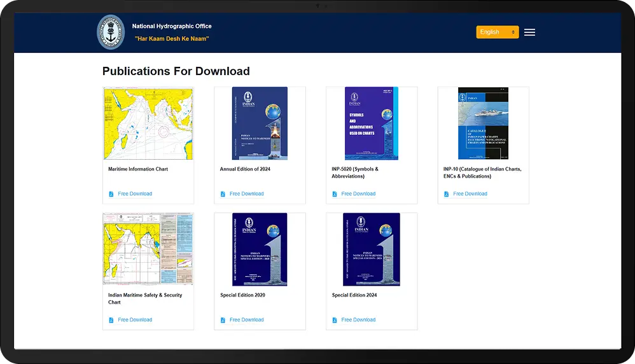635x364 pixels.
Task: Click the Special Edition 2020 title text
Action: (242, 295)
